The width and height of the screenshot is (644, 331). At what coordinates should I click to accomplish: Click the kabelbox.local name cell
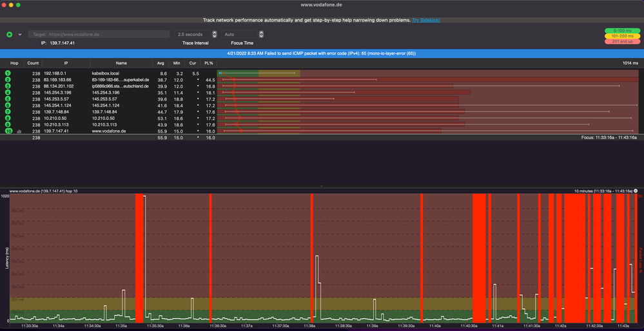pos(106,73)
